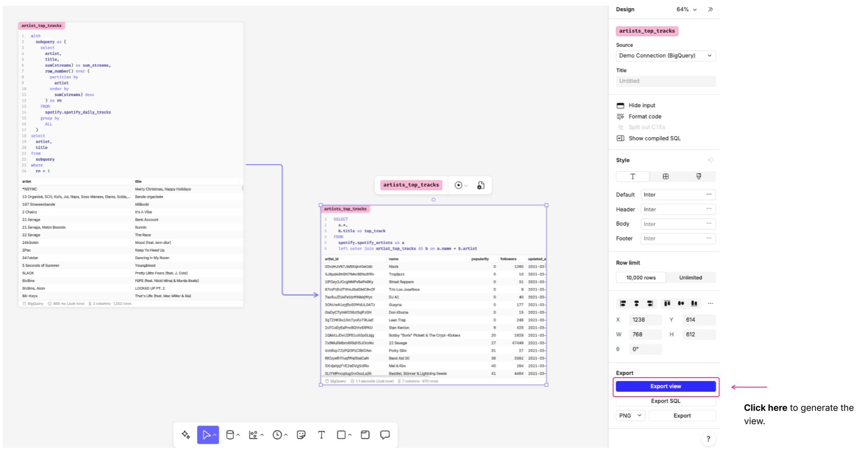Select the comment bubble tool

click(x=385, y=434)
